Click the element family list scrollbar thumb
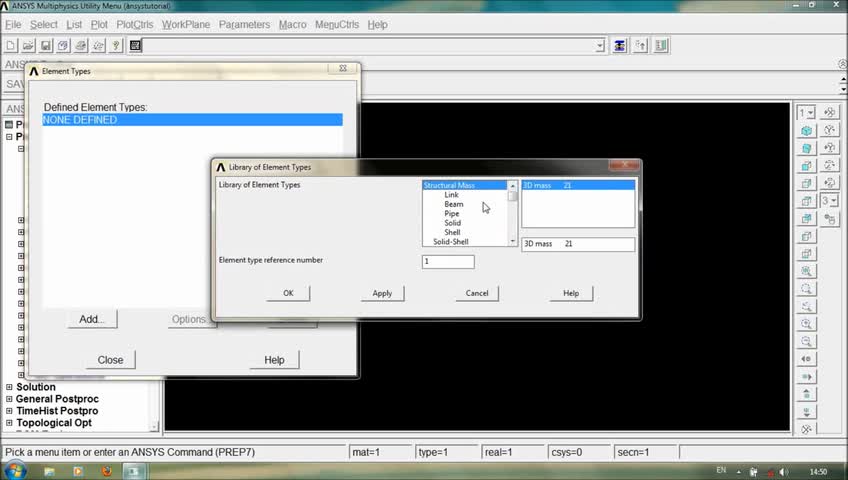The width and height of the screenshot is (848, 480). coord(513,196)
